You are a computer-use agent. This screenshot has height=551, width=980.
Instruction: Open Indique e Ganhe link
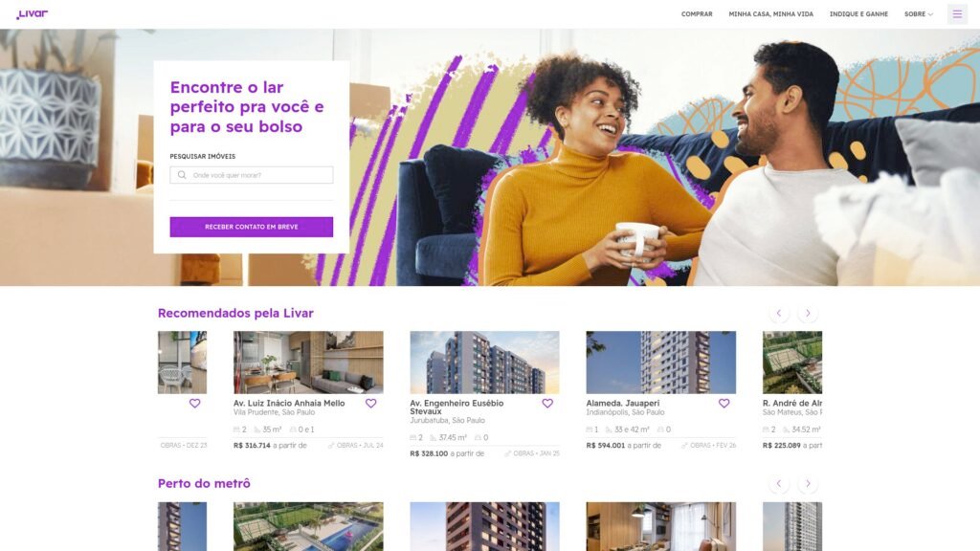tap(858, 13)
